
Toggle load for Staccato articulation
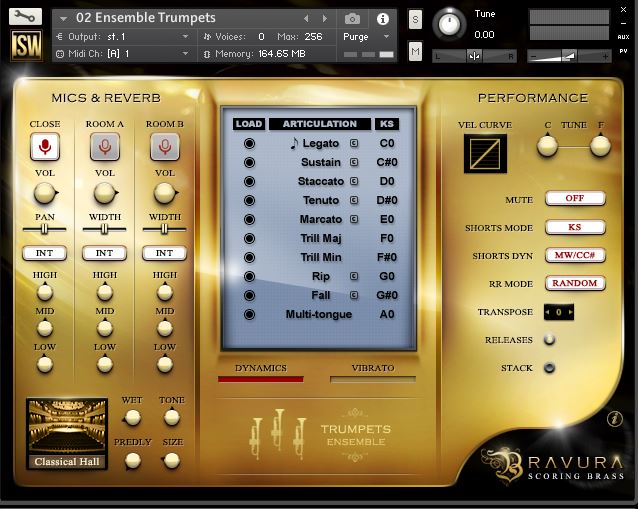tap(249, 181)
